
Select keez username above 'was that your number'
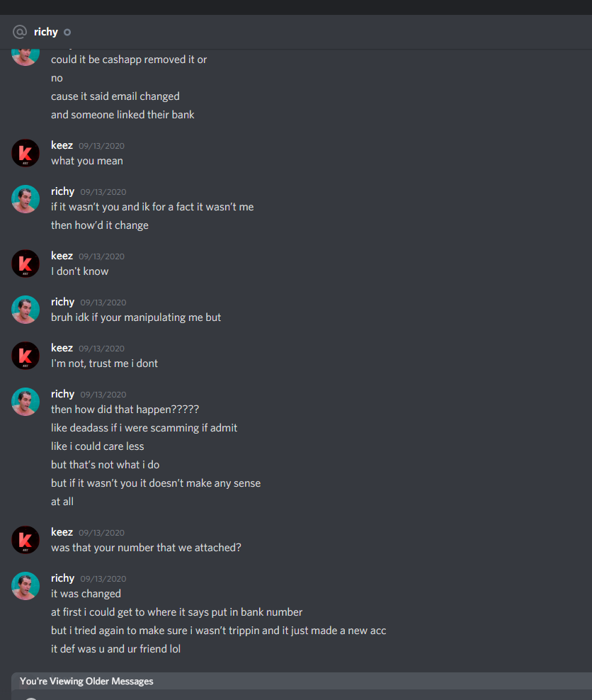tap(62, 532)
